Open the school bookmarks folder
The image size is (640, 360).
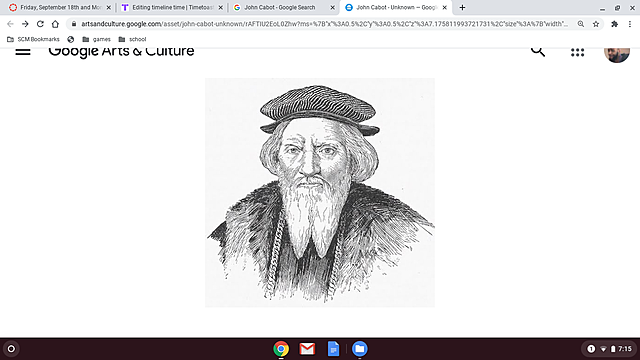coord(132,39)
